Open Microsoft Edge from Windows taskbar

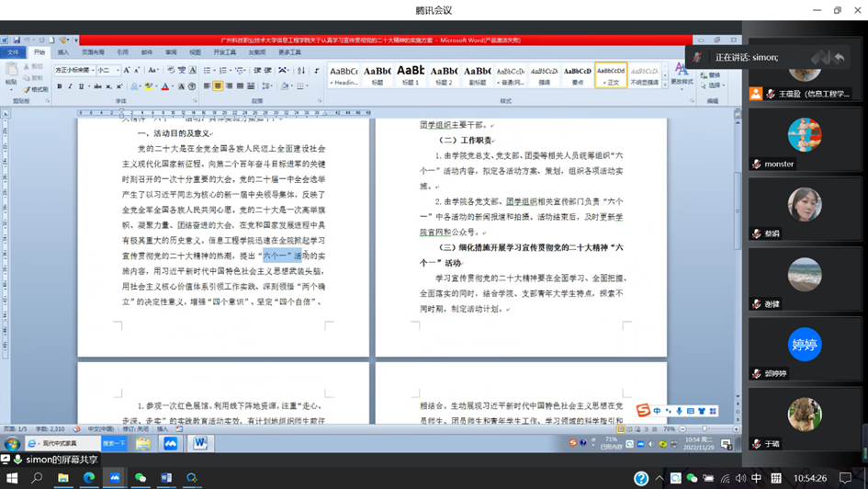(89, 478)
